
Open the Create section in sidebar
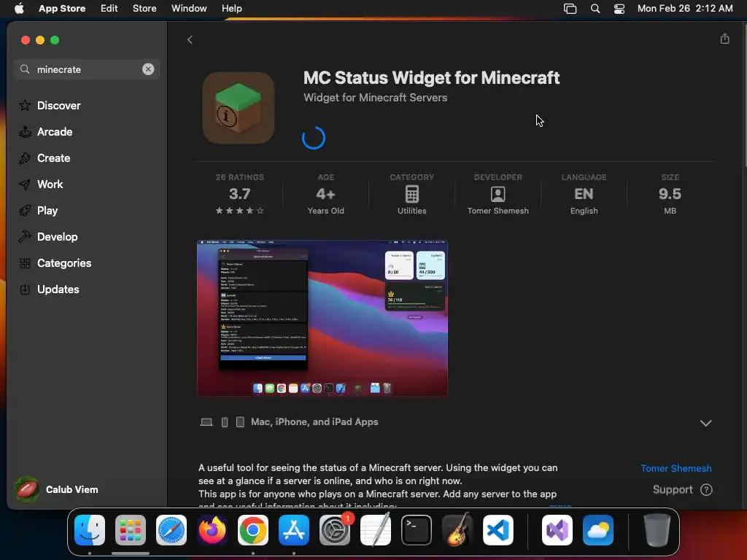point(44,158)
